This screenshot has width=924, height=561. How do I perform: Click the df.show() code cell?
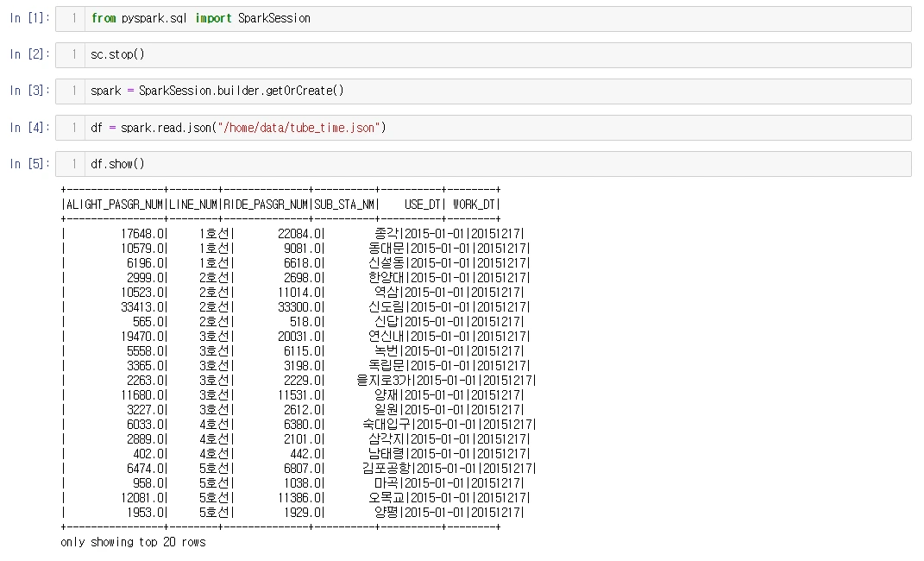point(483,164)
